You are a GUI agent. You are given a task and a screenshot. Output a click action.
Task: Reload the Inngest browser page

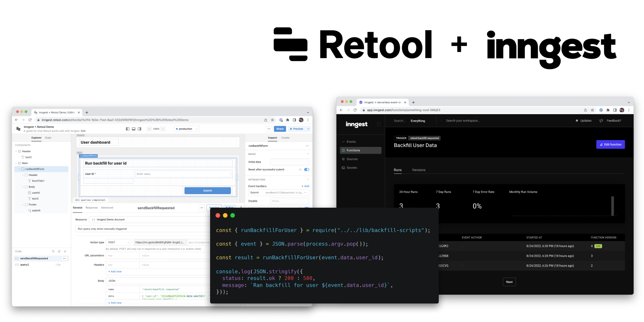[355, 110]
